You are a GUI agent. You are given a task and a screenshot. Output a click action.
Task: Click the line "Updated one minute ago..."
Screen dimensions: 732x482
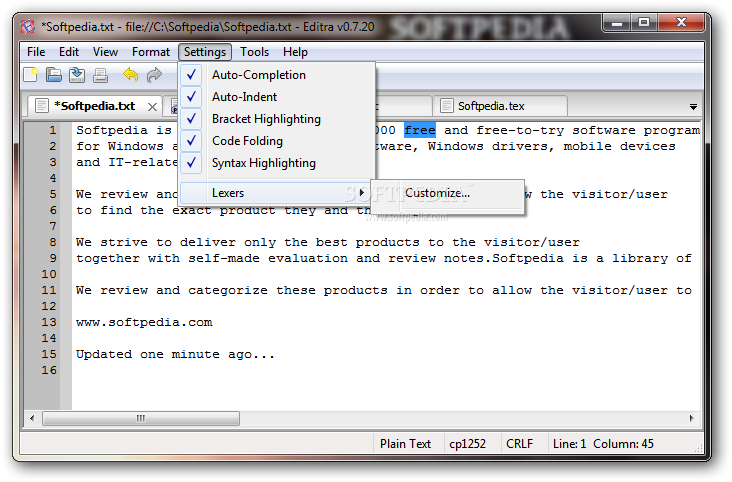pyautogui.click(x=176, y=354)
